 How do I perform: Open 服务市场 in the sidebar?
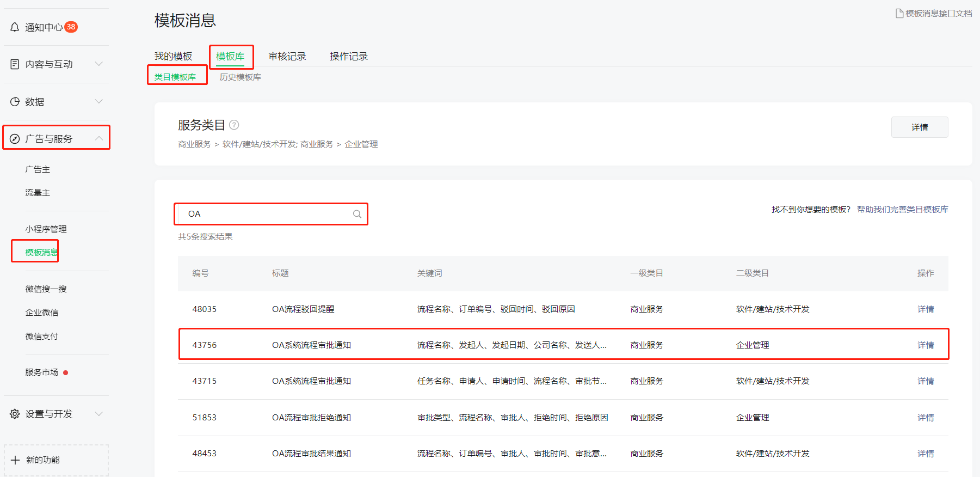[42, 372]
